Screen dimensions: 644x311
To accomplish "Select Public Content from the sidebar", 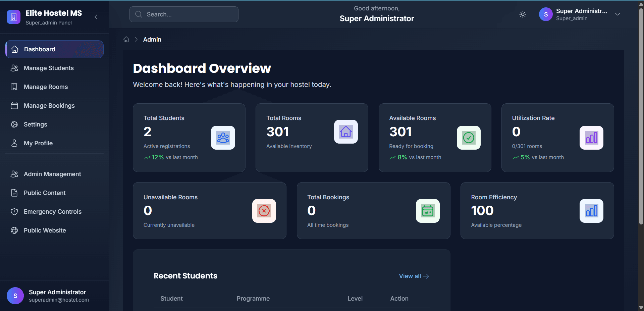I will point(44,193).
